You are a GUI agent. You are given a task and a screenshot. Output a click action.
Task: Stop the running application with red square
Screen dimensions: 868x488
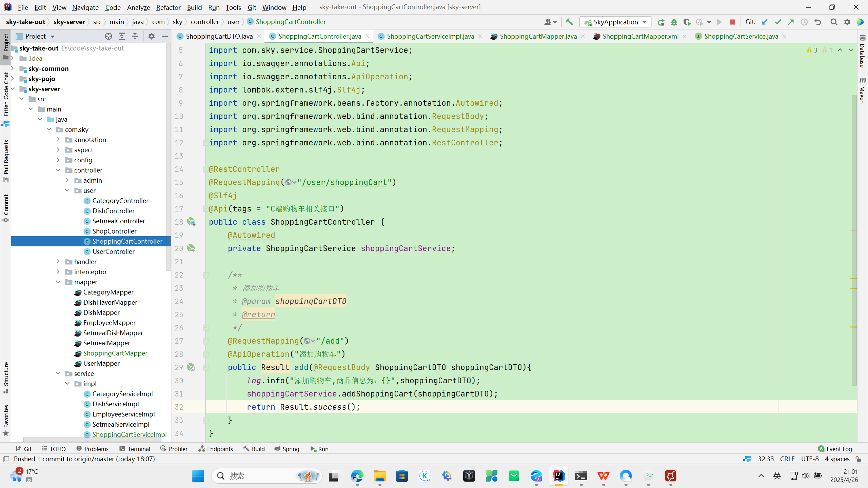[732, 22]
